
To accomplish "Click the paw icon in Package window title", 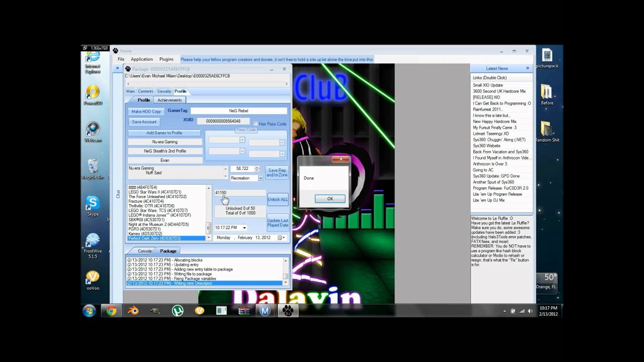I will pos(128,69).
